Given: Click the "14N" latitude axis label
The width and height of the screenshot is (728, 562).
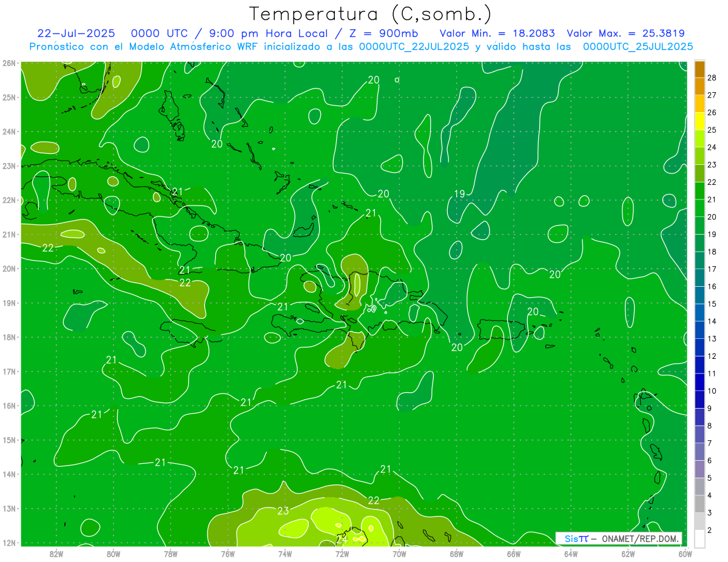Looking at the screenshot, I should point(8,474).
